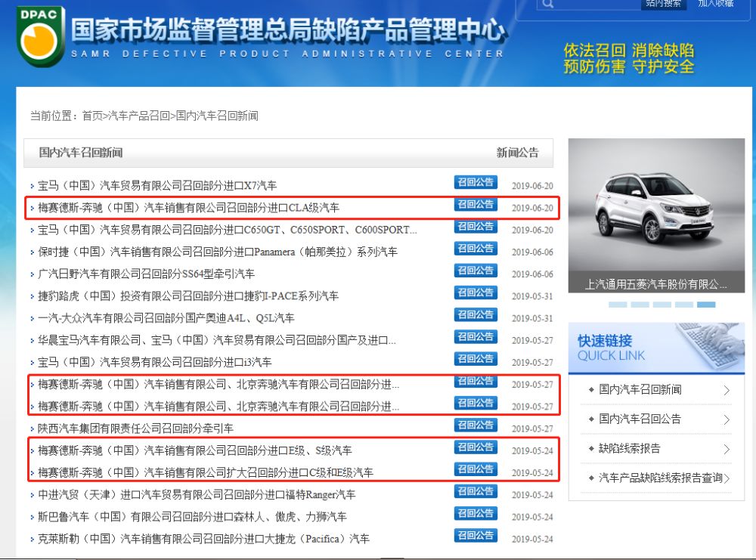Click the 召回公告 badge beside the Subaru recall news
Screen dimensions: 756x560
pos(476,513)
